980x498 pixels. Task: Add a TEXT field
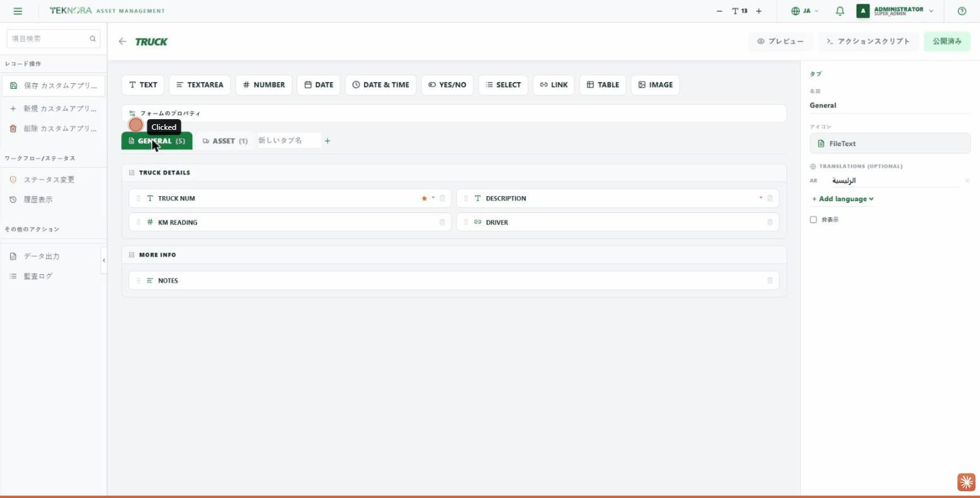coord(143,84)
